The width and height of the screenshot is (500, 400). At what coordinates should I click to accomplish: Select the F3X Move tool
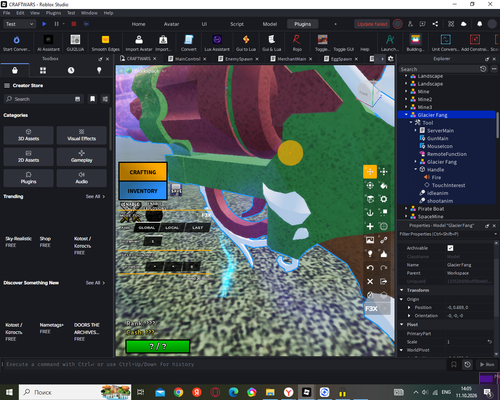[x=370, y=172]
